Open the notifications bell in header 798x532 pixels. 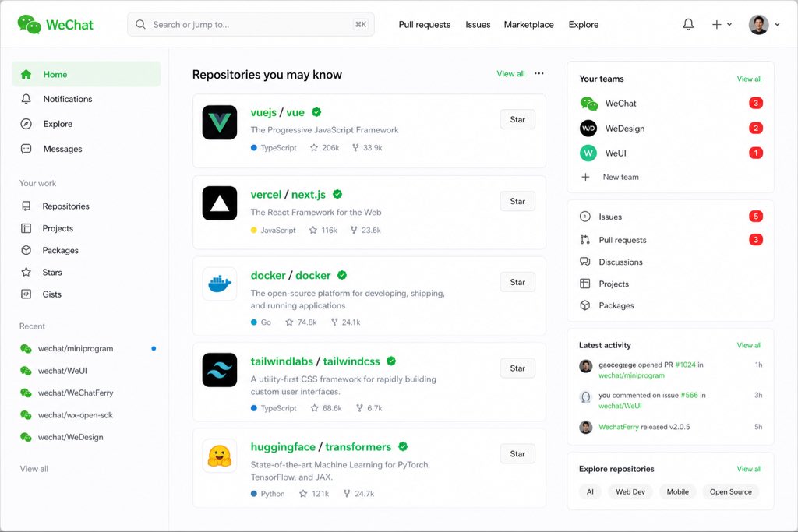688,24
